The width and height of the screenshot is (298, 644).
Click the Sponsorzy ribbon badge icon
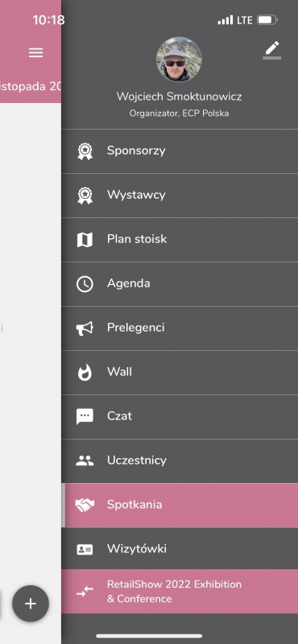85,151
